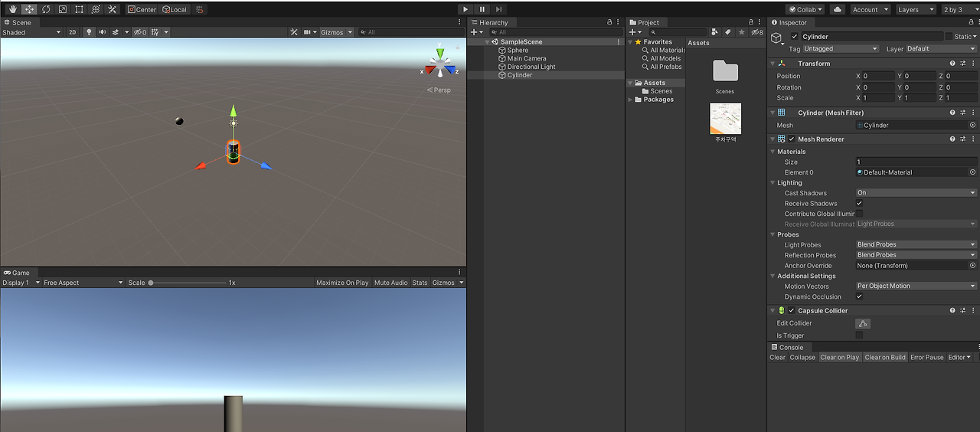Switch to the Project tab
The height and width of the screenshot is (432, 980).
645,22
